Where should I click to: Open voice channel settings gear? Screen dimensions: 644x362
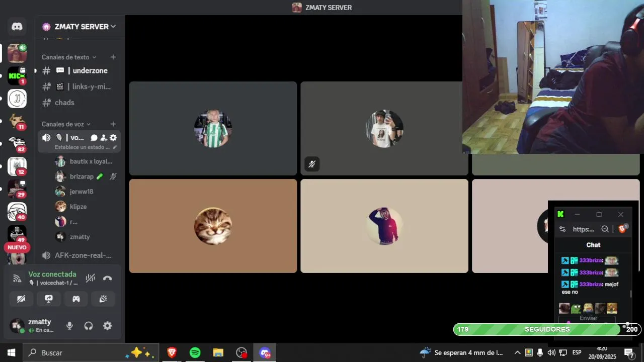tap(113, 138)
